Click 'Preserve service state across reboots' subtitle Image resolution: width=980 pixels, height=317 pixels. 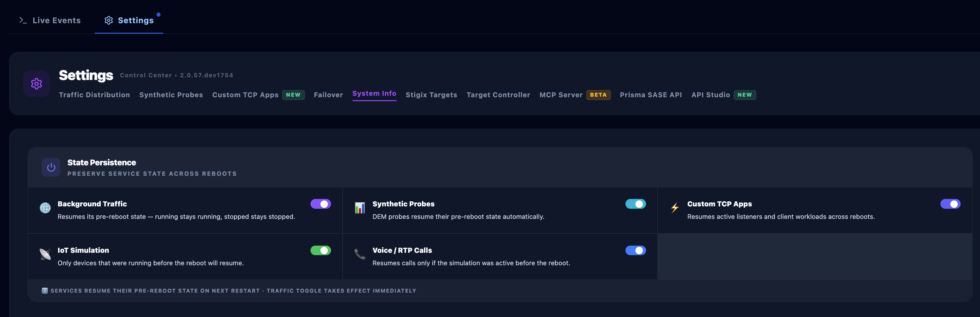[152, 174]
